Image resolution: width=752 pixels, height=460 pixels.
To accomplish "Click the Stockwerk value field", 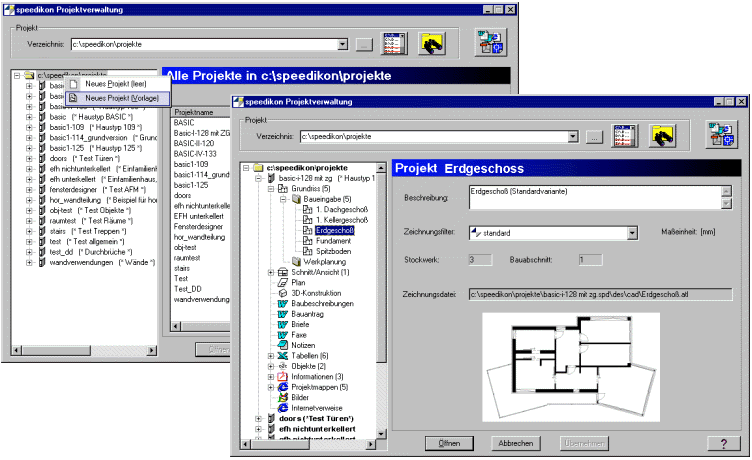I will coord(480,260).
